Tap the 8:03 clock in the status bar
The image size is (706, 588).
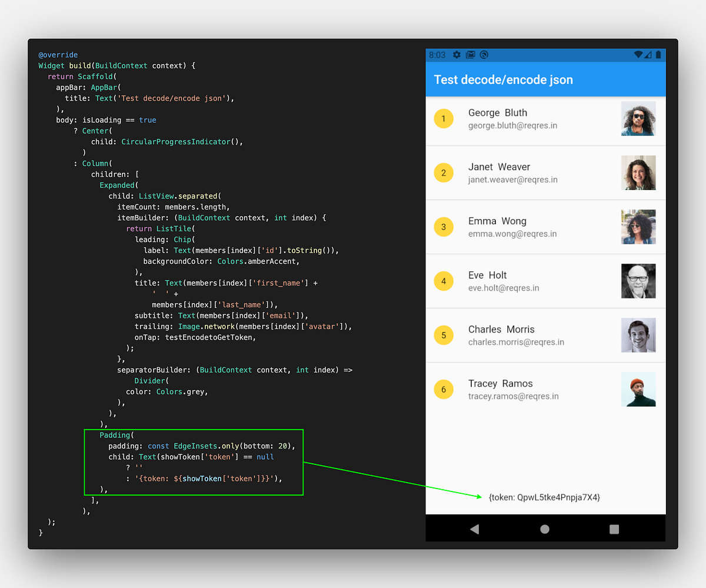(437, 54)
